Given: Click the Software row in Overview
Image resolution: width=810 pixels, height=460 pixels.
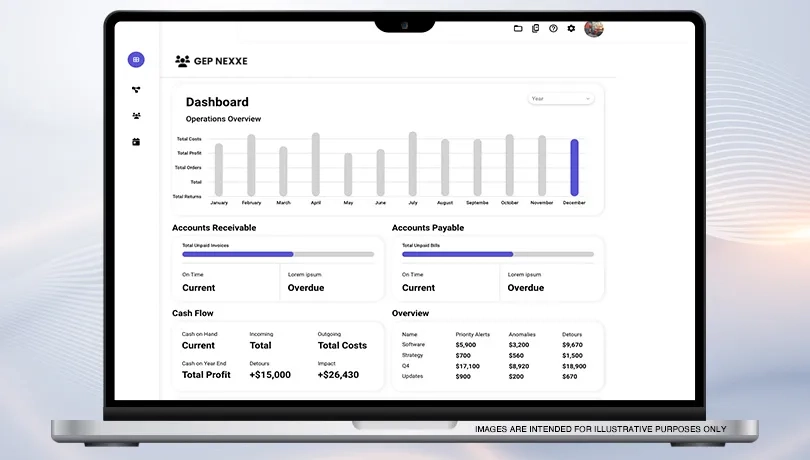Looking at the screenshot, I should (413, 345).
